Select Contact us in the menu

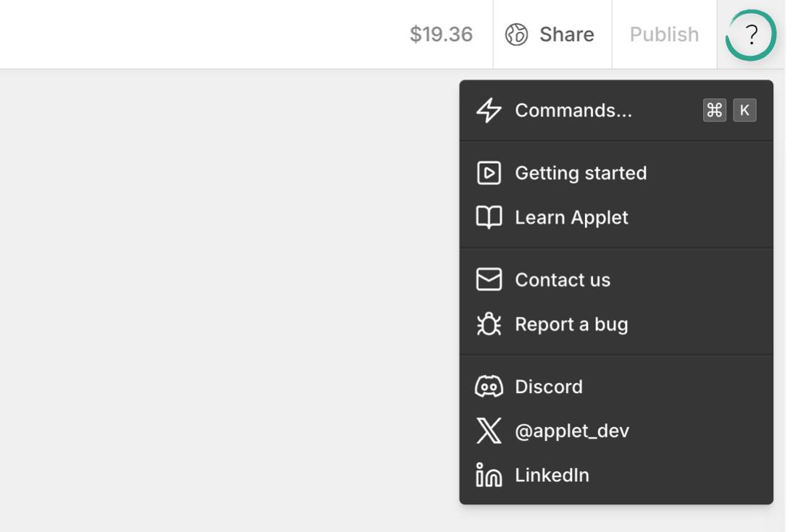(x=563, y=279)
